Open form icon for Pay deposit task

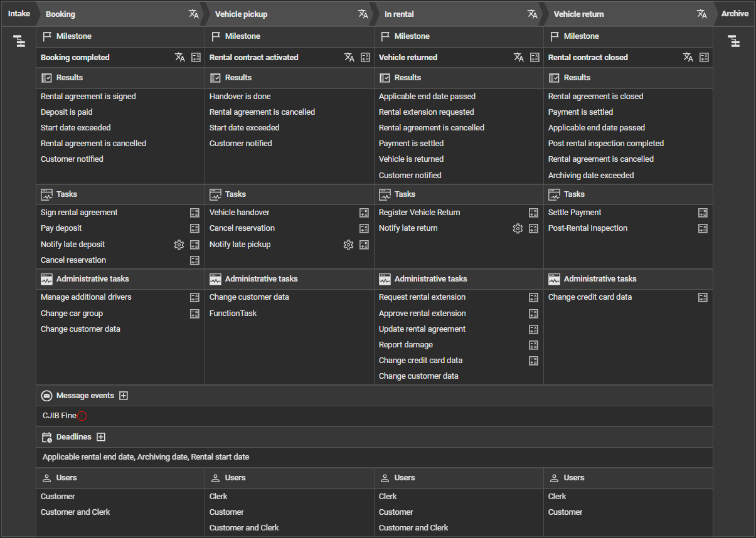[x=194, y=228]
